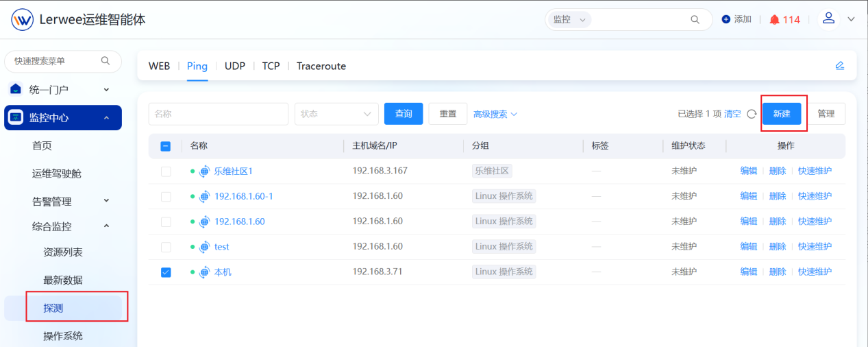Click 删除 for row test
868x347 pixels.
click(x=778, y=247)
